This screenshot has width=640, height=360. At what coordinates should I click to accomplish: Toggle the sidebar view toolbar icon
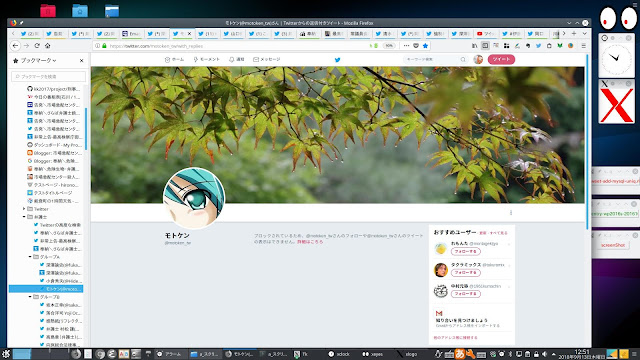(x=485, y=46)
